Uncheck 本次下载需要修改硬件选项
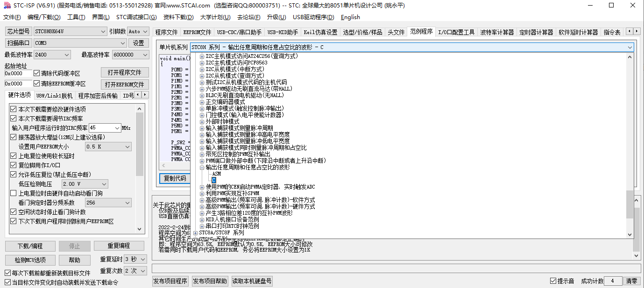Image resolution: width=644 pixels, height=288 pixels. pyautogui.click(x=13, y=109)
